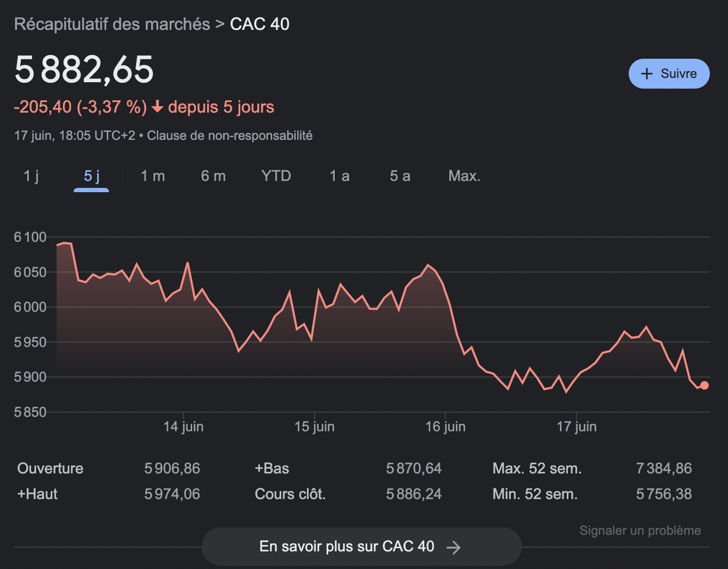Image resolution: width=728 pixels, height=569 pixels.
Task: Click the red down arrow icon
Action: pos(157,107)
